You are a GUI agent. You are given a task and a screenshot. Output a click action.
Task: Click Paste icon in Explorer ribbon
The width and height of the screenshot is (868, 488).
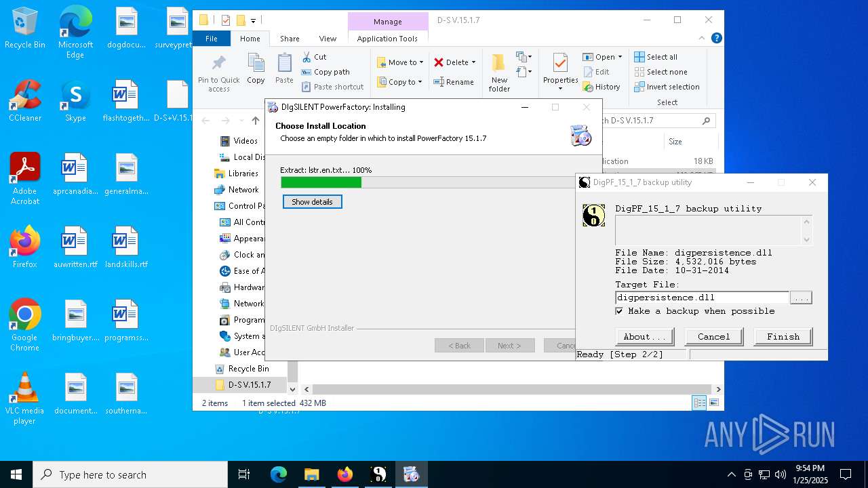(x=284, y=69)
